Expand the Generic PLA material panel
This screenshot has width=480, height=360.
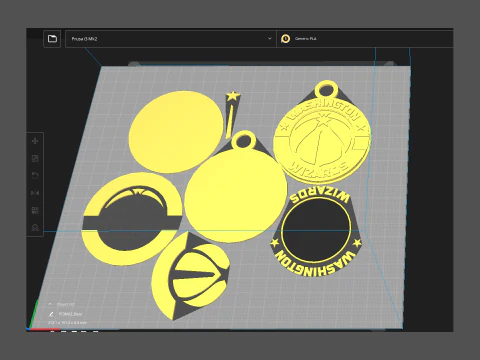pyautogui.click(x=365, y=39)
